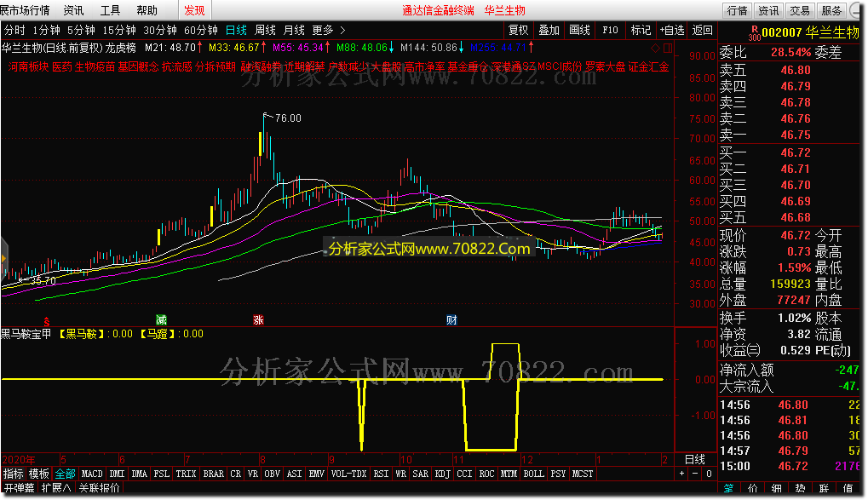Viewport: 868px width, 500px height.
Task: Select the 1分钟 period
Action: pyautogui.click(x=47, y=30)
